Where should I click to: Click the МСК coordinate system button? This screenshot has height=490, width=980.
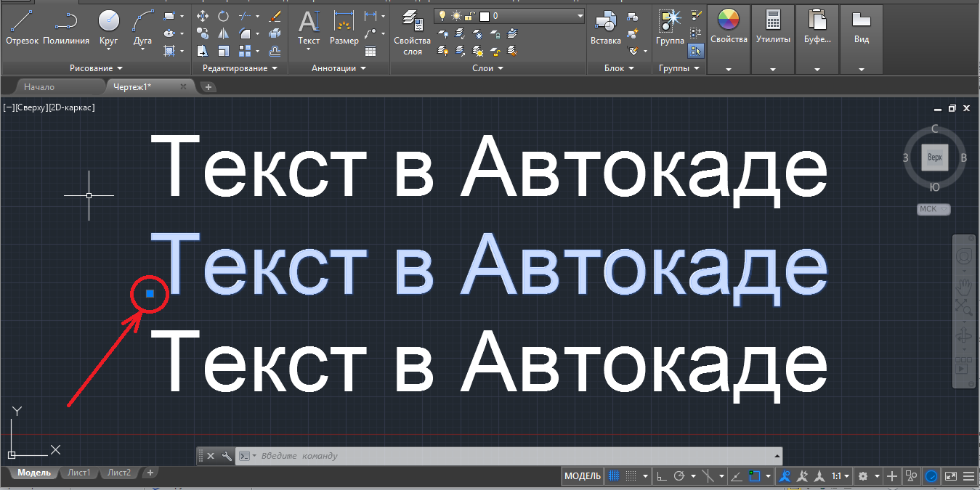coord(934,209)
